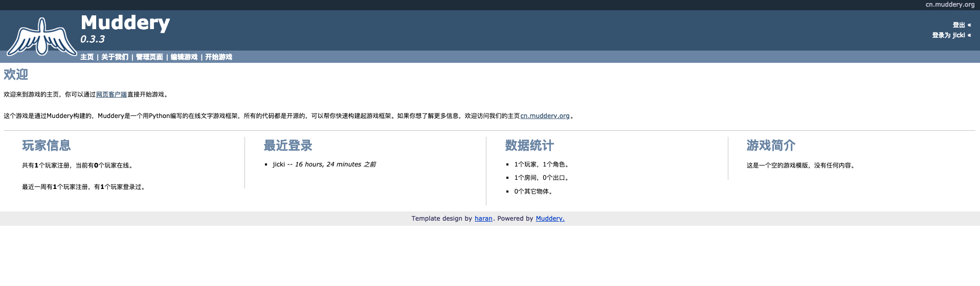Visit cn.muddery.org link in description paragraph

[545, 116]
